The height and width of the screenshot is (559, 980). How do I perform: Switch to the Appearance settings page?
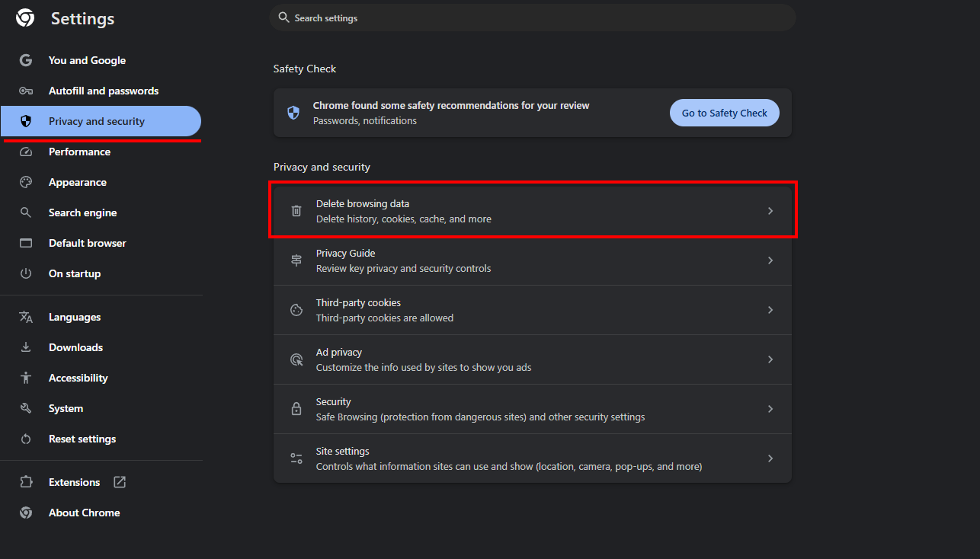pyautogui.click(x=77, y=182)
